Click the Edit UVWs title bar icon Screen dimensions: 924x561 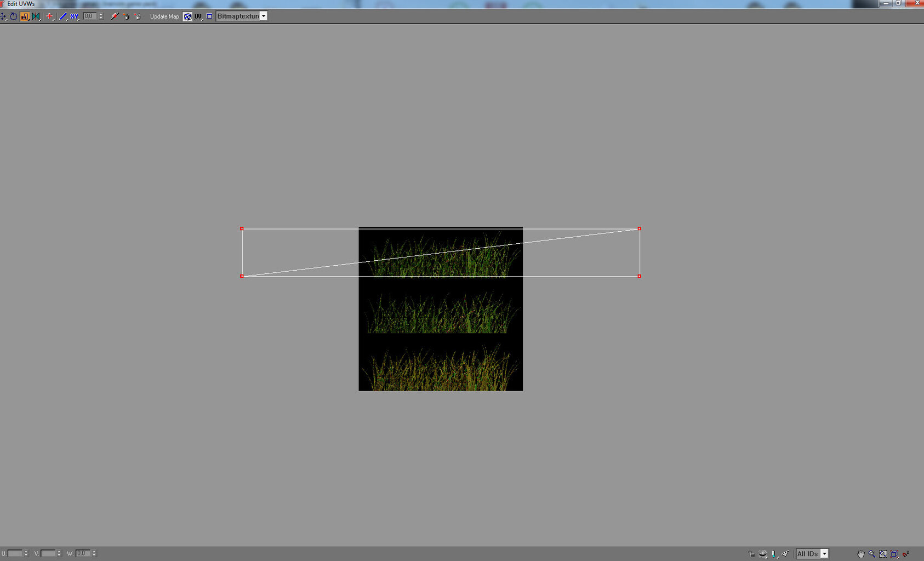[2, 4]
